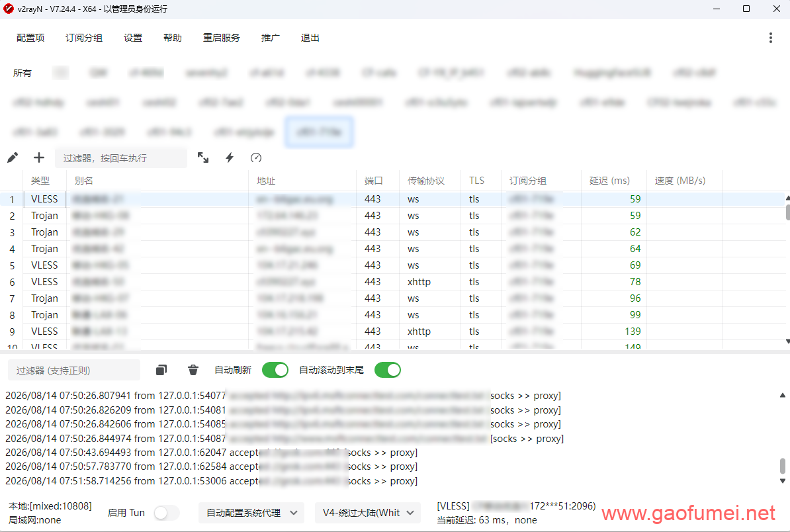This screenshot has height=532, width=790.
Task: Click the log scroll down arrow
Action: point(783,481)
